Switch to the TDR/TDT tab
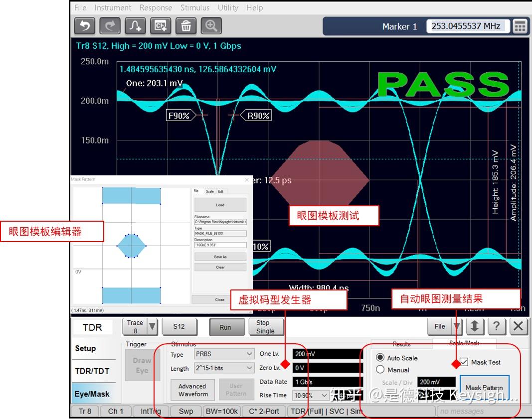This screenshot has width=532, height=419. [x=92, y=371]
